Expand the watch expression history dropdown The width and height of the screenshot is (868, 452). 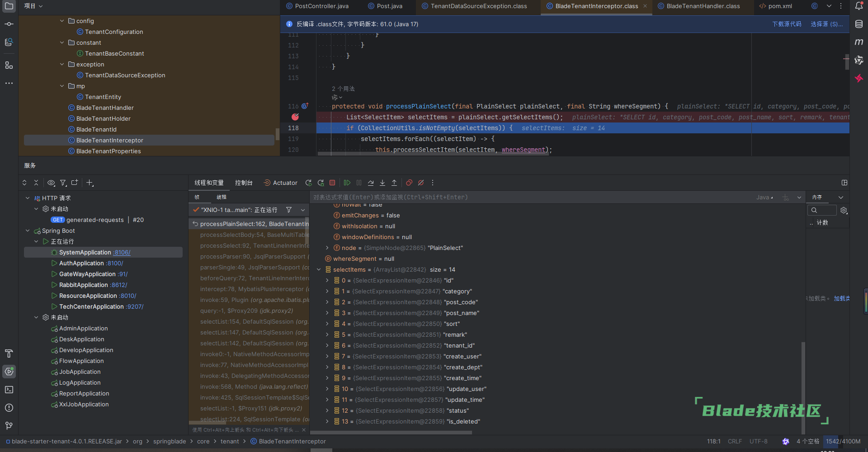[799, 198]
